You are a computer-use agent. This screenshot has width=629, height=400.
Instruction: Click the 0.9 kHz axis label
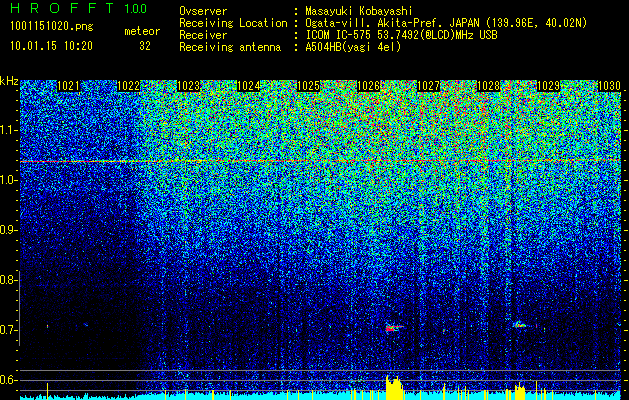(x=7, y=230)
